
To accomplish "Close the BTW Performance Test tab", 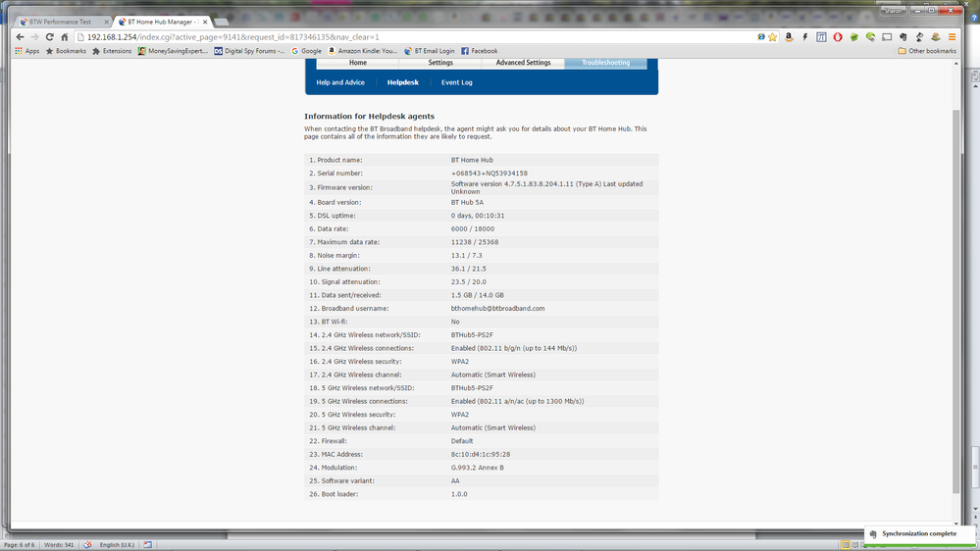I will click(x=106, y=22).
